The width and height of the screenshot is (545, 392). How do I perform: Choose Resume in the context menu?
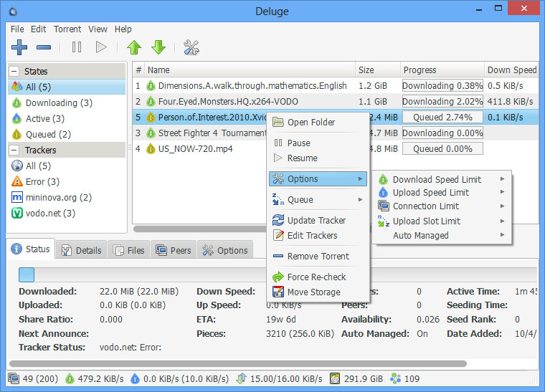pyautogui.click(x=318, y=158)
